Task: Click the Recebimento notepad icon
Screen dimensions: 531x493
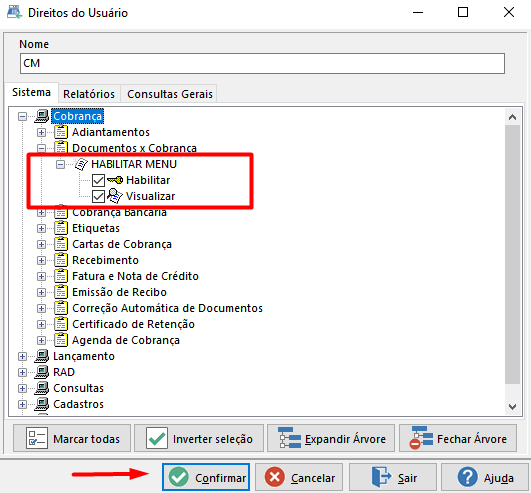Action: click(x=61, y=260)
